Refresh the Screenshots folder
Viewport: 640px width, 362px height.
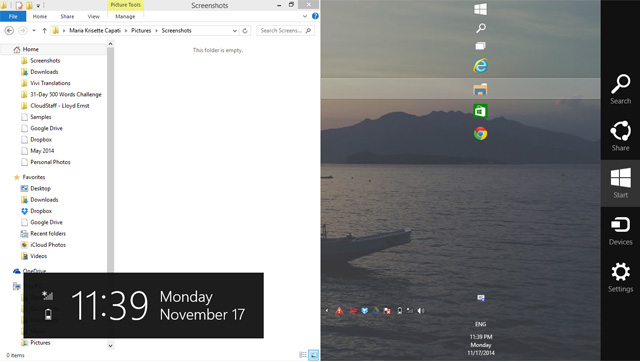[x=245, y=31]
